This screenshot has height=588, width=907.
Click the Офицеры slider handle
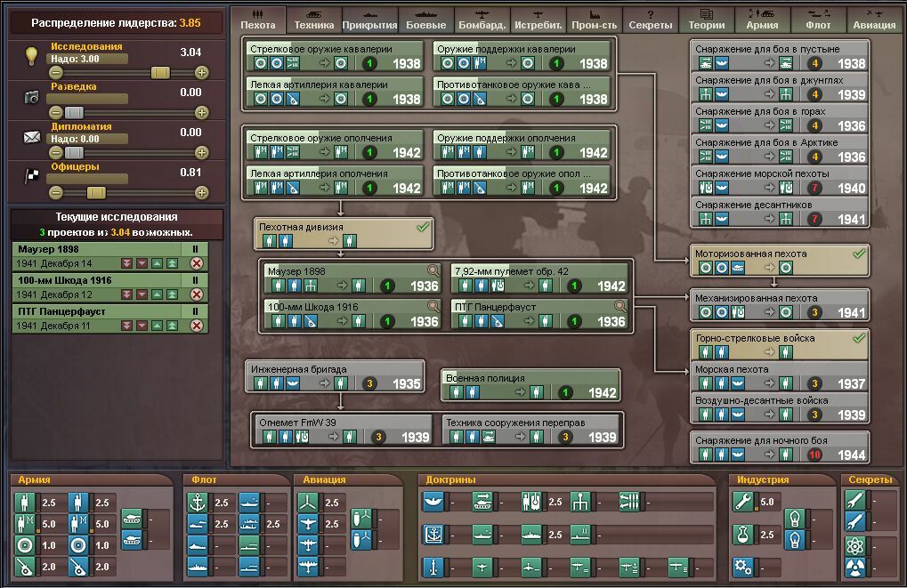point(96,192)
